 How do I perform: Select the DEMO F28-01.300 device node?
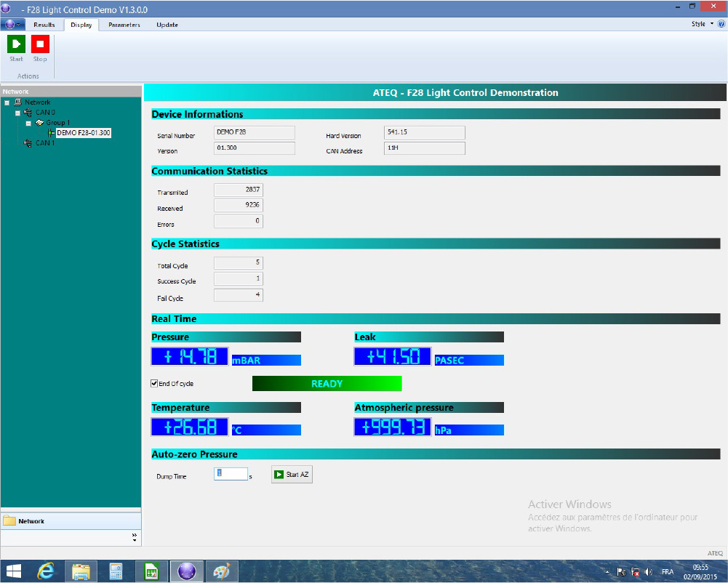coord(83,133)
